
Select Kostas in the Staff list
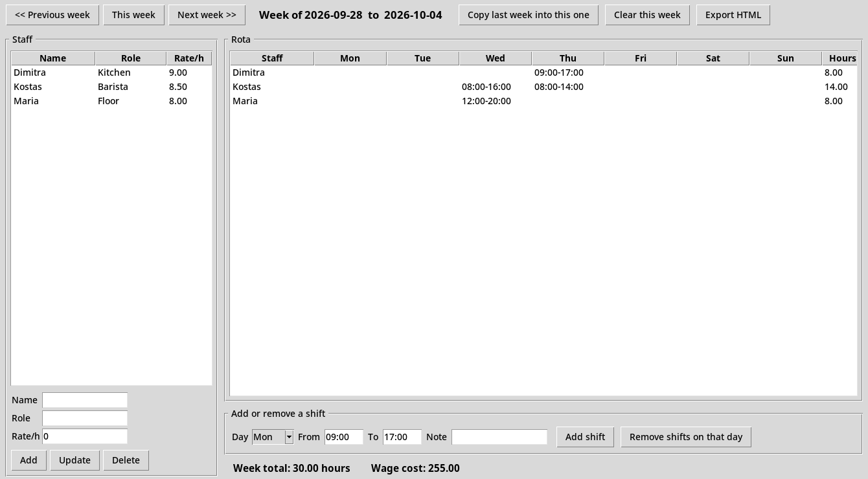111,87
